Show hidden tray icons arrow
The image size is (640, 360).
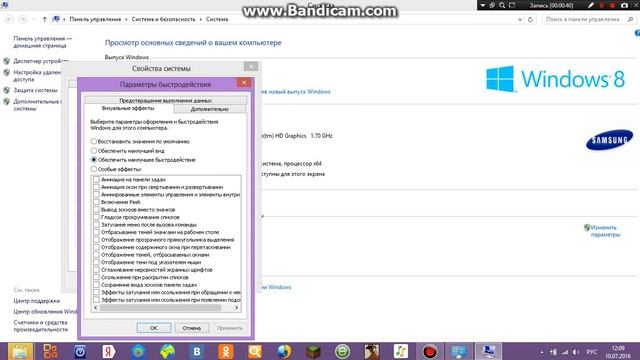coord(542,352)
